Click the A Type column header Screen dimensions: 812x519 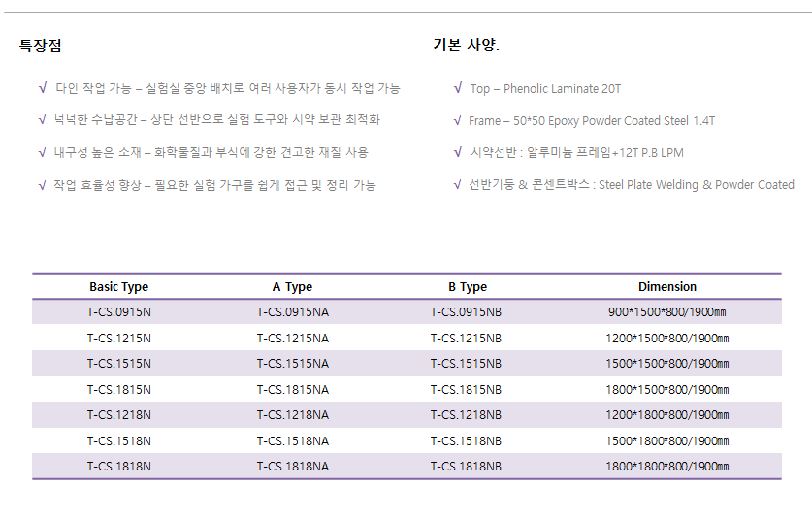(x=293, y=287)
